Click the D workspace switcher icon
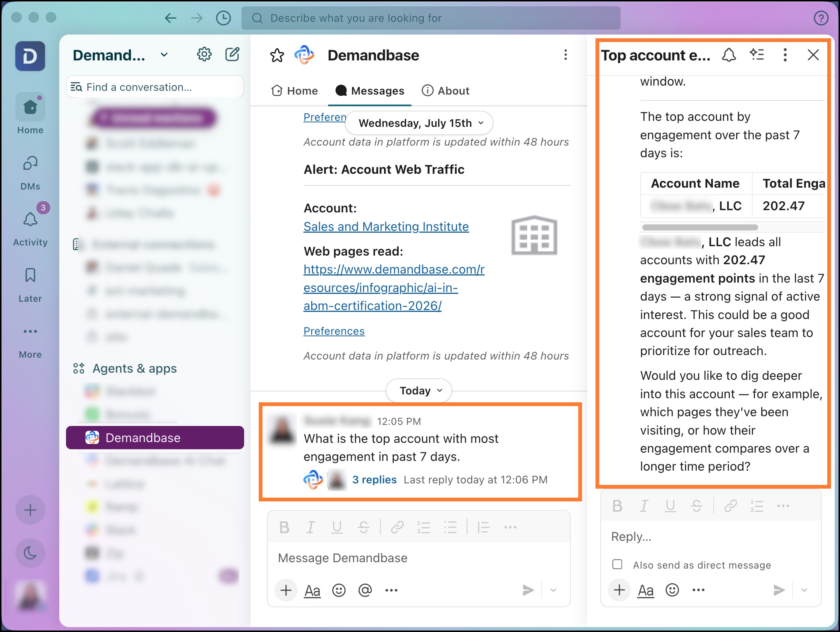 pos(30,56)
